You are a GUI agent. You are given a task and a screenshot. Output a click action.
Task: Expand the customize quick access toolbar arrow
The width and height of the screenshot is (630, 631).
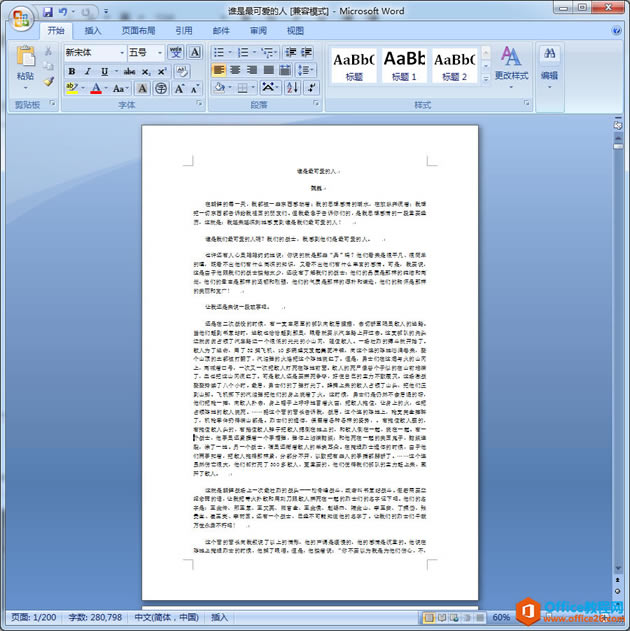106,12
